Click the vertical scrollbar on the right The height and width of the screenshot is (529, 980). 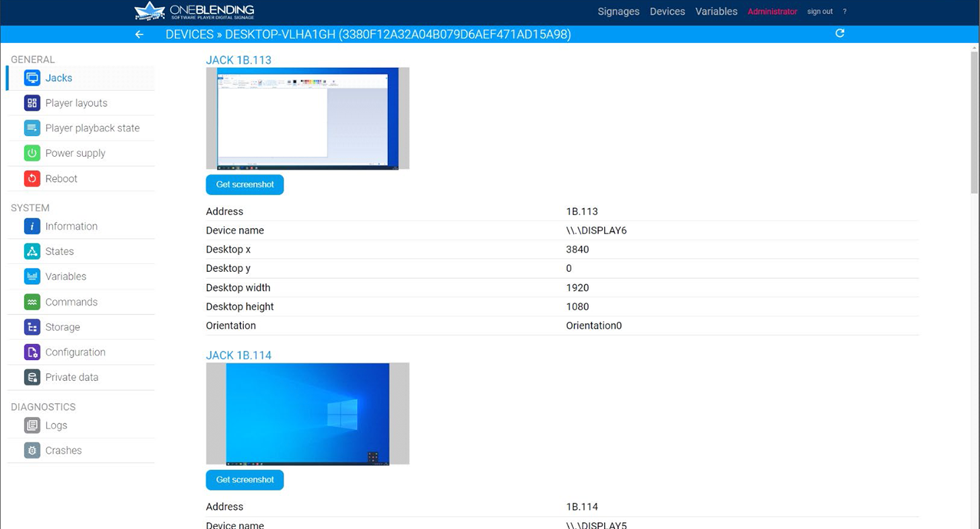click(x=974, y=121)
